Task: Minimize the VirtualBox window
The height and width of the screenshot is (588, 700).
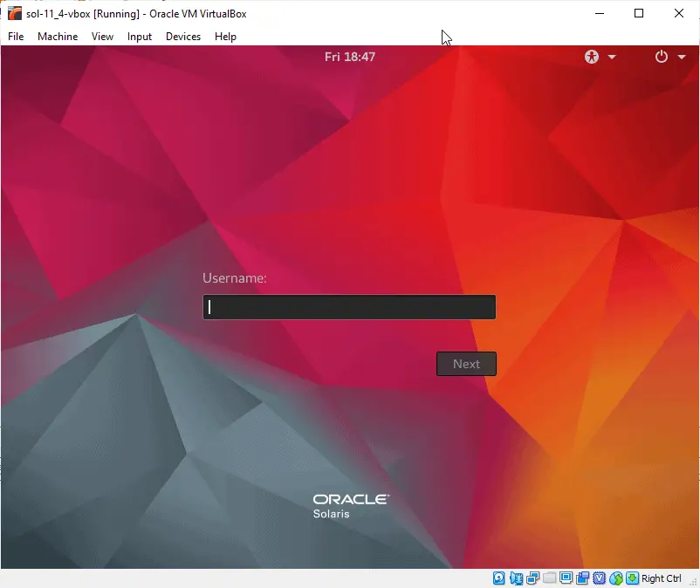Action: pyautogui.click(x=600, y=13)
